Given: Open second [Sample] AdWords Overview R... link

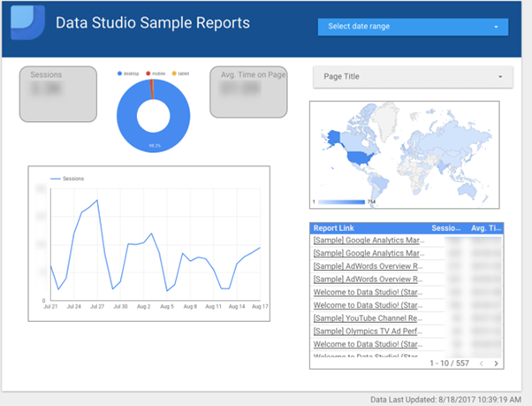Looking at the screenshot, I should 368,279.
